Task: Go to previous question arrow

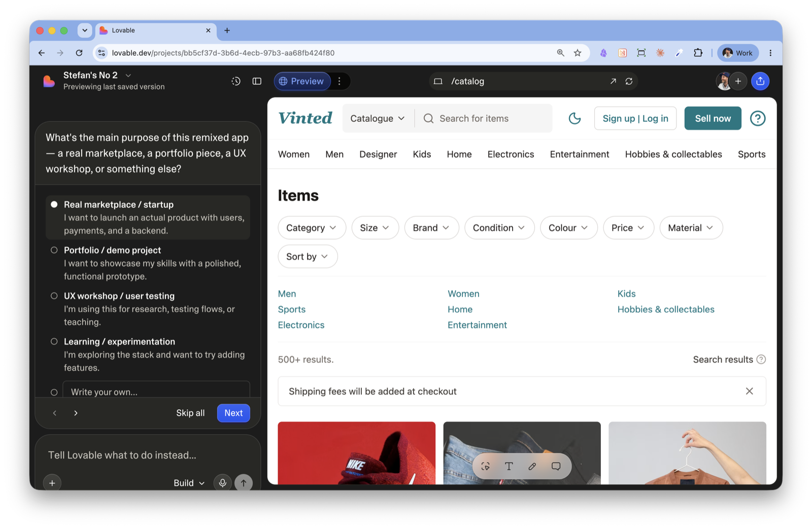Action: (55, 413)
